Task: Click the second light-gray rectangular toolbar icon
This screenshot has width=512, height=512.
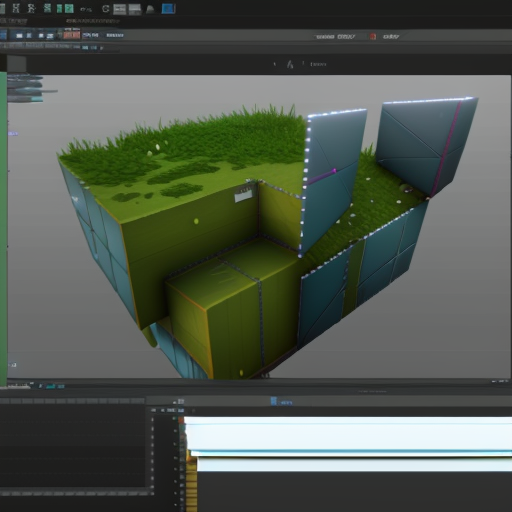Action: point(135,10)
